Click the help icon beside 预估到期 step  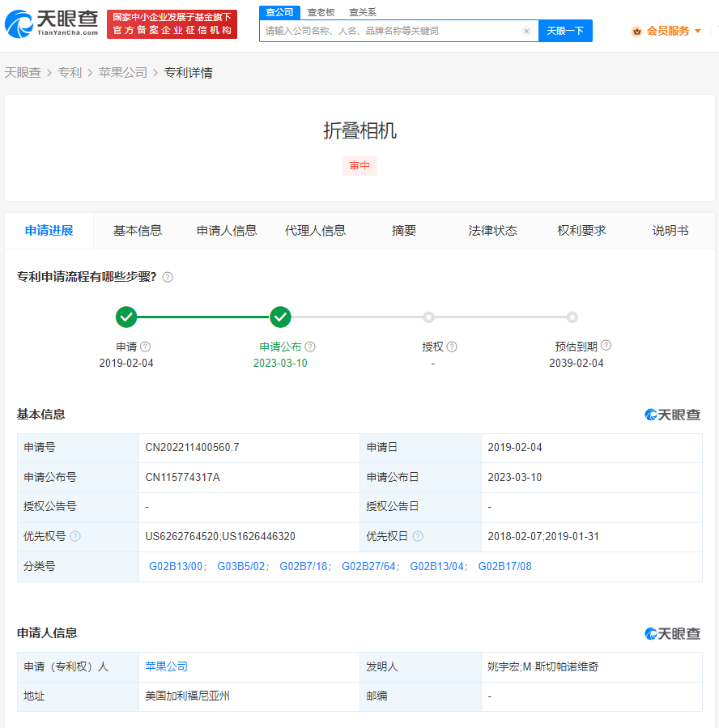click(606, 346)
